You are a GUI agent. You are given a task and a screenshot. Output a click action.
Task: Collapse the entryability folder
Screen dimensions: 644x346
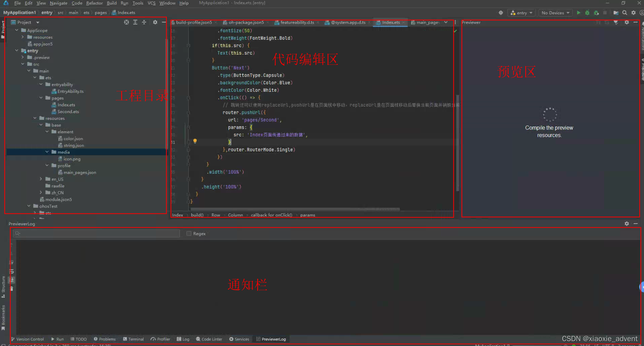(x=41, y=84)
